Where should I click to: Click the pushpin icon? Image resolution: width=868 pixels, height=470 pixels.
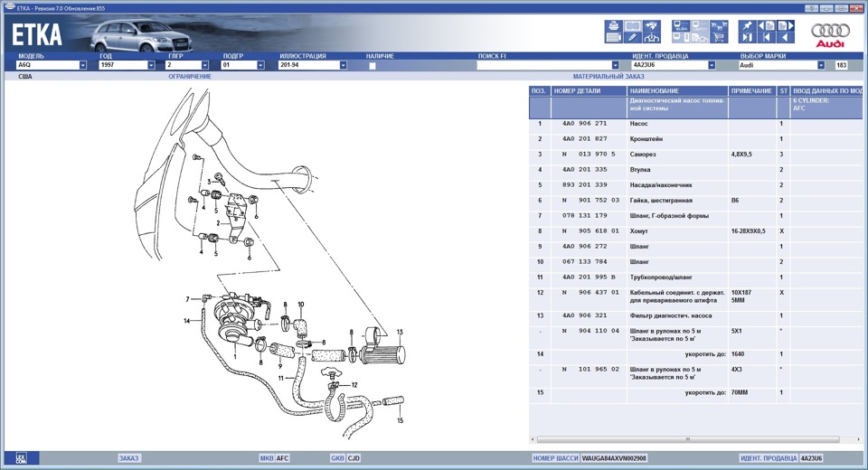pyautogui.click(x=748, y=26)
